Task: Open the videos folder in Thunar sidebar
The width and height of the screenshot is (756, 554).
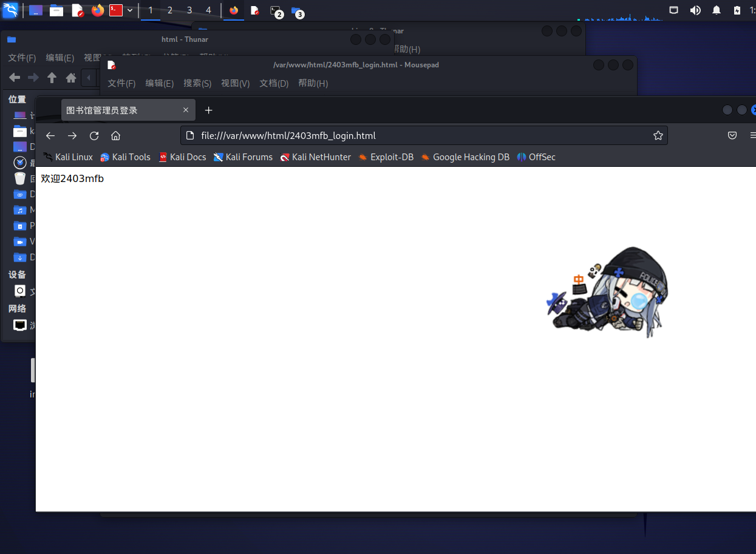Action: (20, 242)
